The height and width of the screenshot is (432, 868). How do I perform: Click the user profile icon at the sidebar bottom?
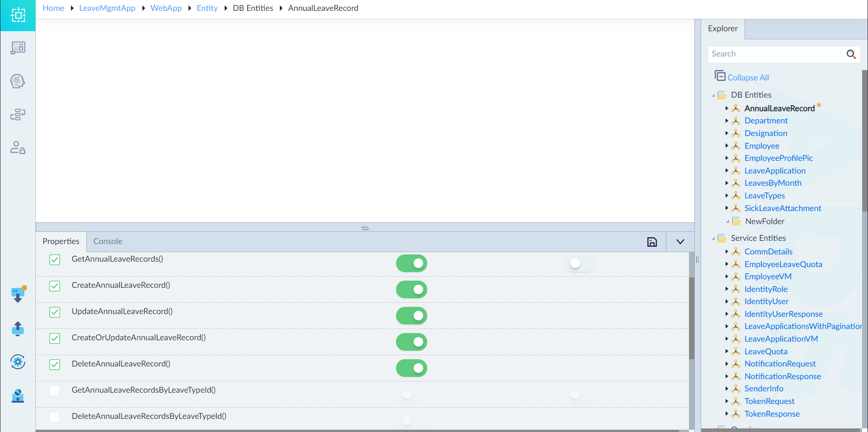[x=18, y=396]
